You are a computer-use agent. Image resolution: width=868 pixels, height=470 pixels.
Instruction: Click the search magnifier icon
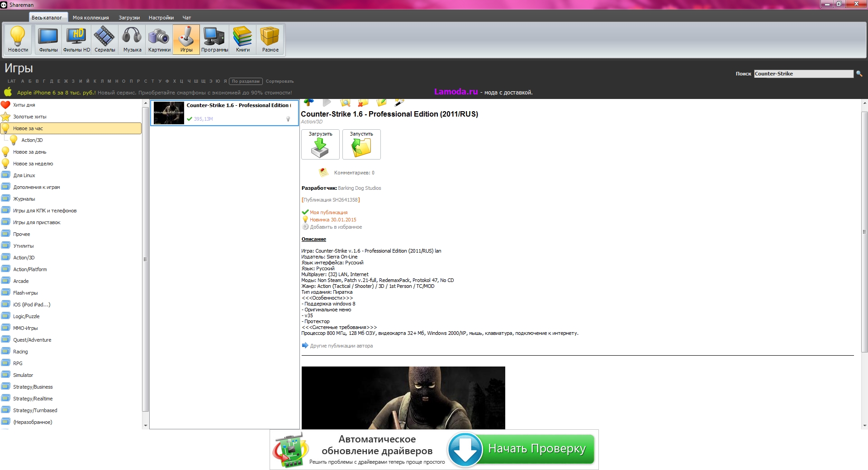pyautogui.click(x=859, y=74)
